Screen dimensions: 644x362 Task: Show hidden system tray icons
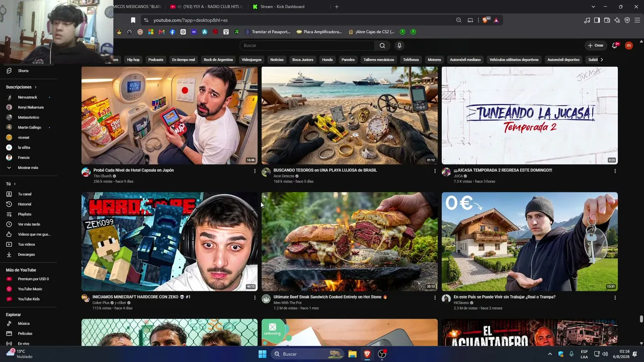point(550,354)
